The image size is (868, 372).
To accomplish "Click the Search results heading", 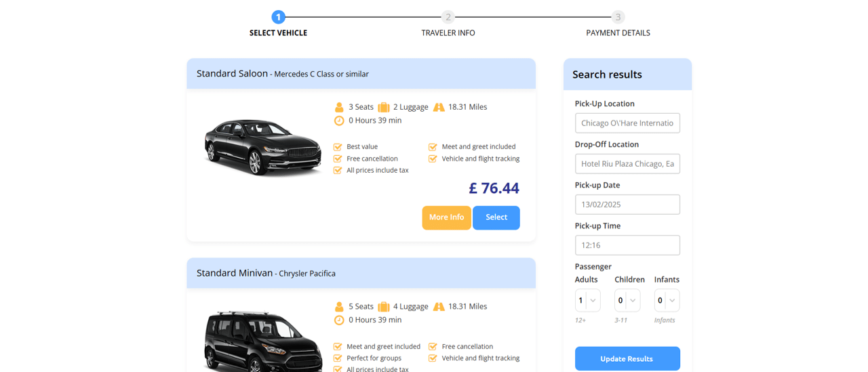I will (x=607, y=75).
